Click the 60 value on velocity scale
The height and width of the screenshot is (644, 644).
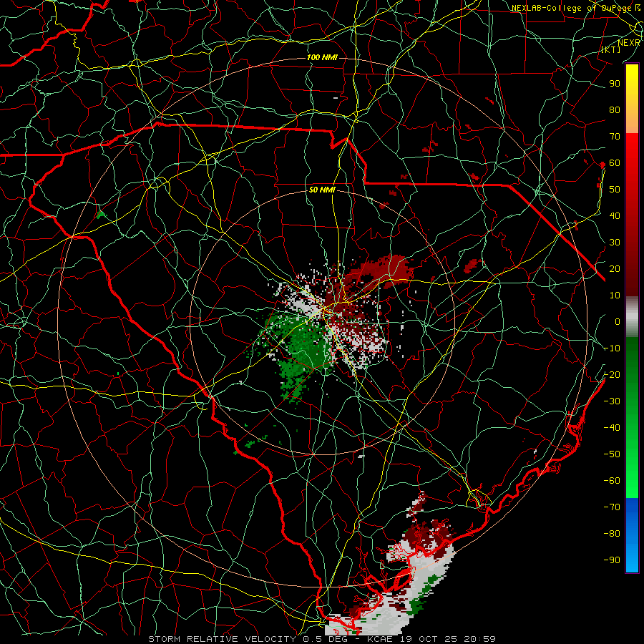click(615, 163)
